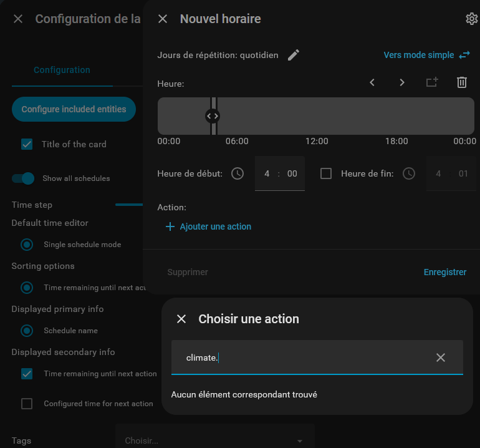Close the Choisir une action dialog
This screenshot has width=480, height=448.
click(181, 319)
